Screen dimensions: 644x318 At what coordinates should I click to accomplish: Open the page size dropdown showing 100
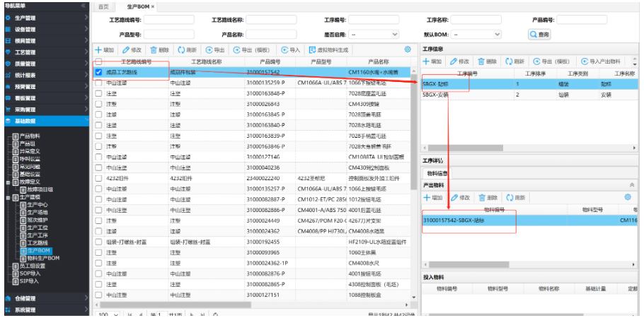[109, 314]
